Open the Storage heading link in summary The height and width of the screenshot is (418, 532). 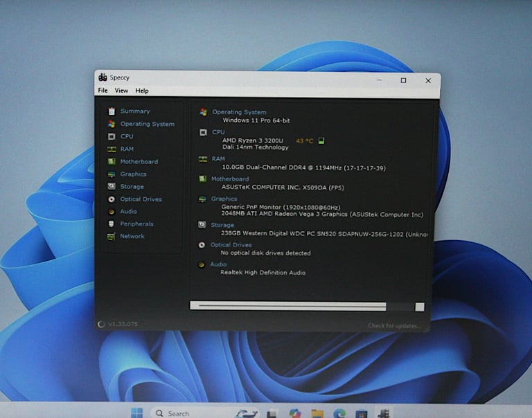click(222, 225)
